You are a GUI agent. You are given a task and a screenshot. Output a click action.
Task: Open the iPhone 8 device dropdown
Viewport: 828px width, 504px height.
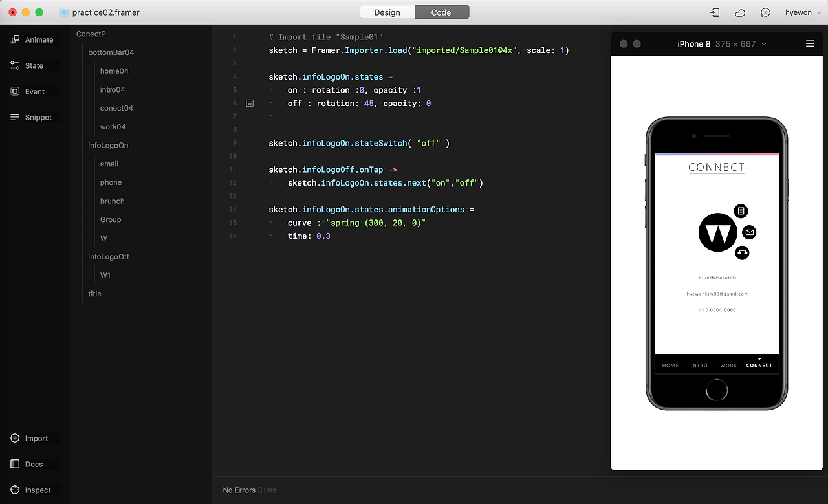(x=722, y=44)
